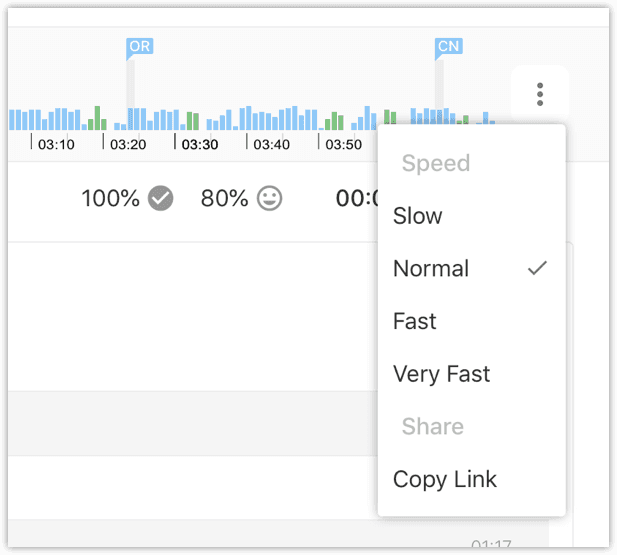Click the checkmark next to Normal
Screen dimensions: 617x555
click(538, 268)
